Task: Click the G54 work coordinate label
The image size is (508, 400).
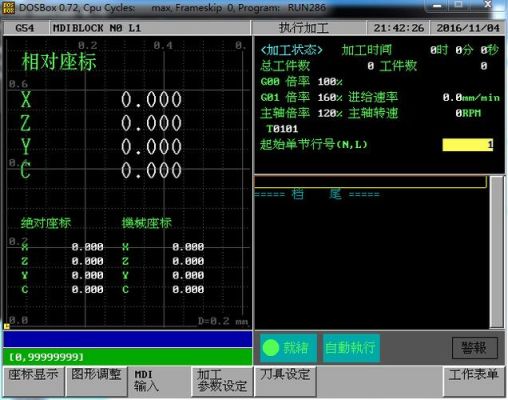Action: [x=25, y=28]
